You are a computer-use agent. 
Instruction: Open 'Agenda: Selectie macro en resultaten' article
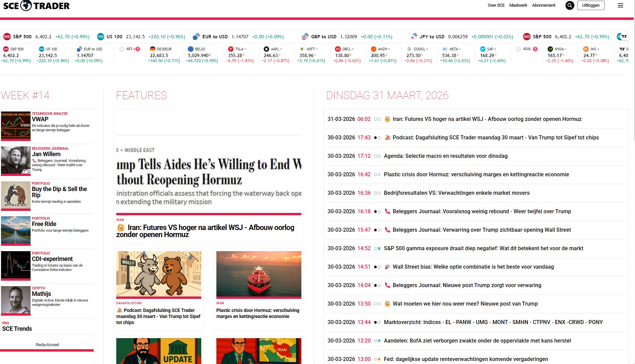point(446,156)
